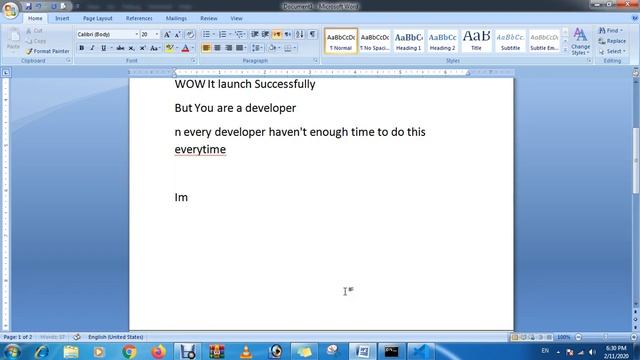Screen dimensions: 640x360
Task: Apply the Subtitle style
Action: pos(510,41)
